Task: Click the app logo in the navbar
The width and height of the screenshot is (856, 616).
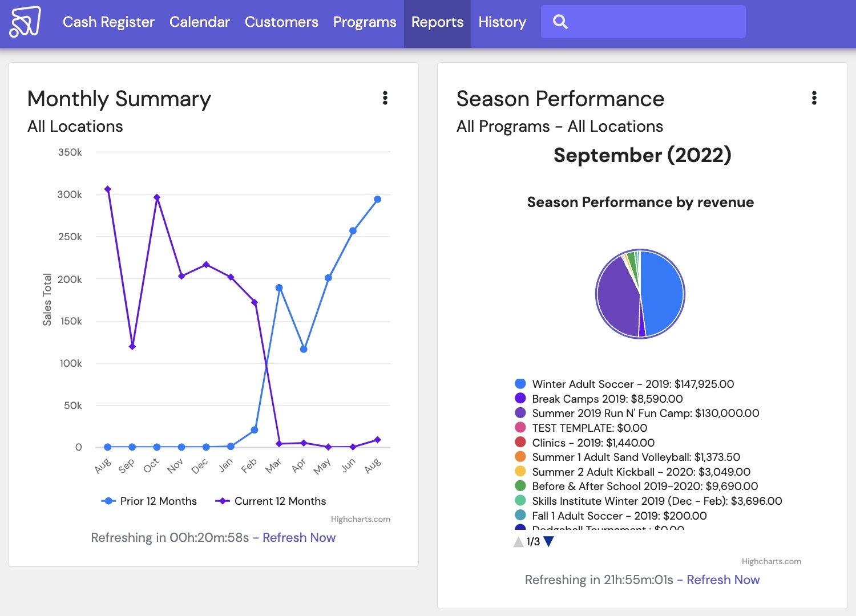Action: 25,22
